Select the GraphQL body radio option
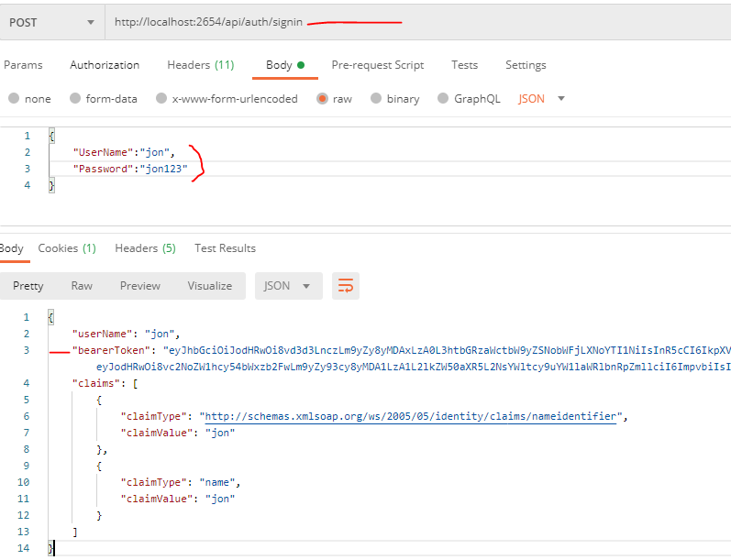The height and width of the screenshot is (560, 731). (444, 99)
